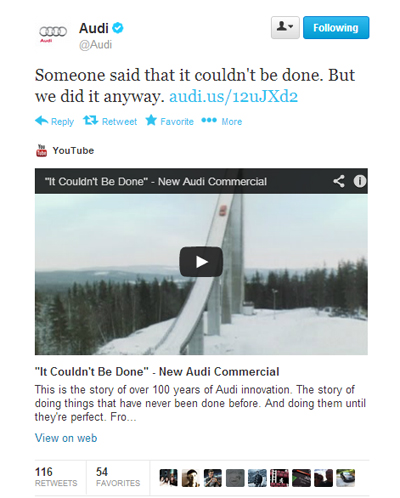The image size is (400, 498).
Task: Open the user actions dropdown button
Action: [x=285, y=27]
